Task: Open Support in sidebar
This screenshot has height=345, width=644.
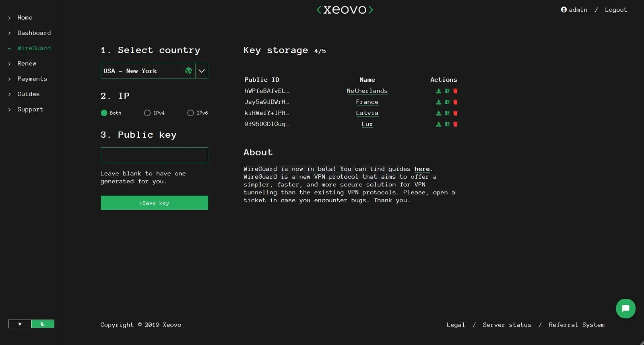Action: tap(30, 109)
